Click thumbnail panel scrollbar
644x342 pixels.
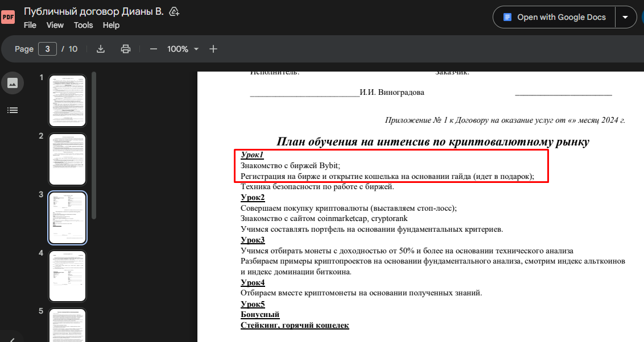[x=94, y=145]
